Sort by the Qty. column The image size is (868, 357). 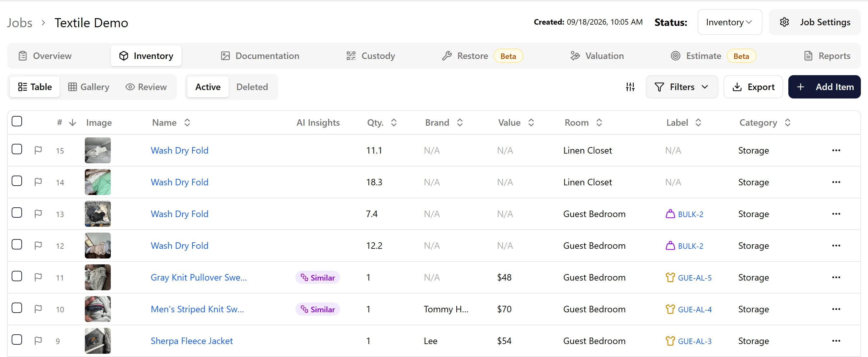[x=382, y=122]
